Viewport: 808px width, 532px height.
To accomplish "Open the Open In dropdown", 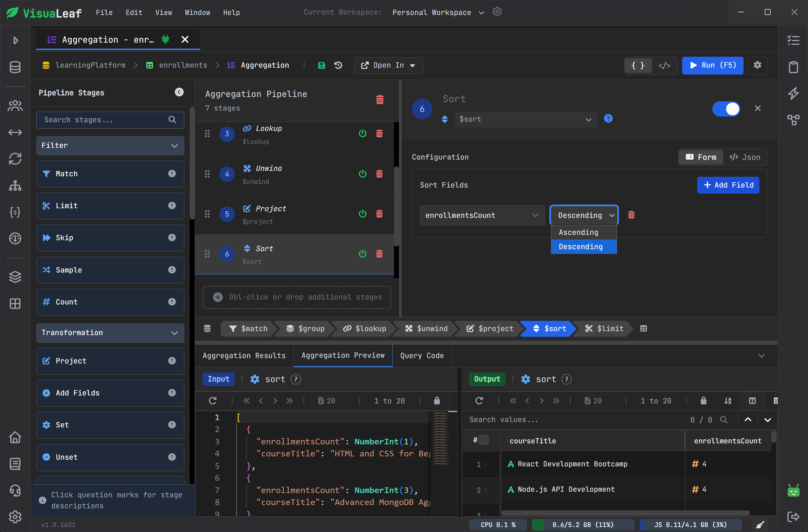I will click(x=388, y=65).
